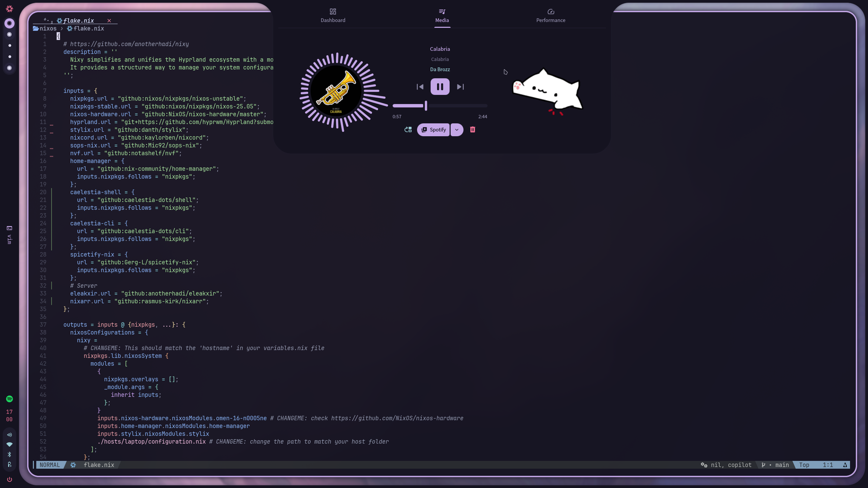Open the Performance tab

pyautogui.click(x=550, y=16)
